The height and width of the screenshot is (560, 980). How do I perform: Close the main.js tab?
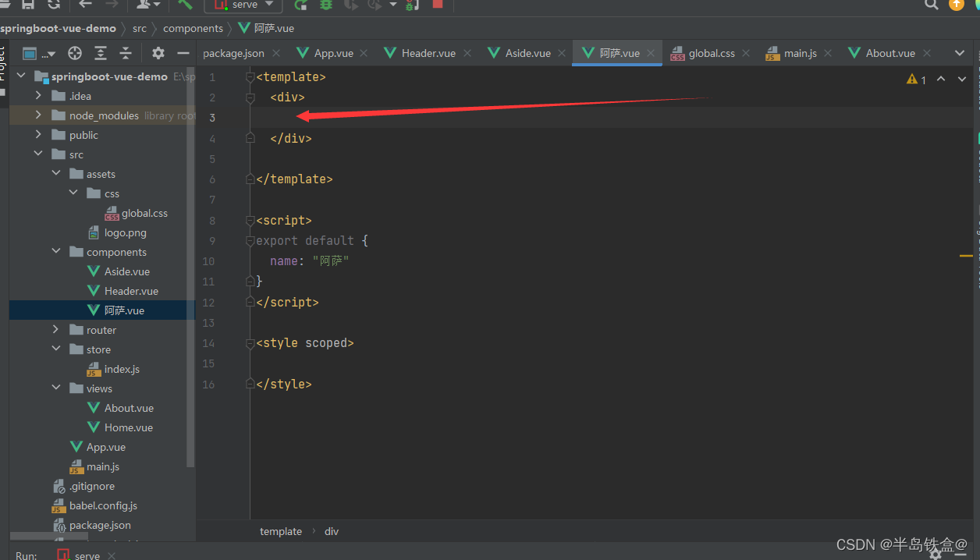click(828, 53)
